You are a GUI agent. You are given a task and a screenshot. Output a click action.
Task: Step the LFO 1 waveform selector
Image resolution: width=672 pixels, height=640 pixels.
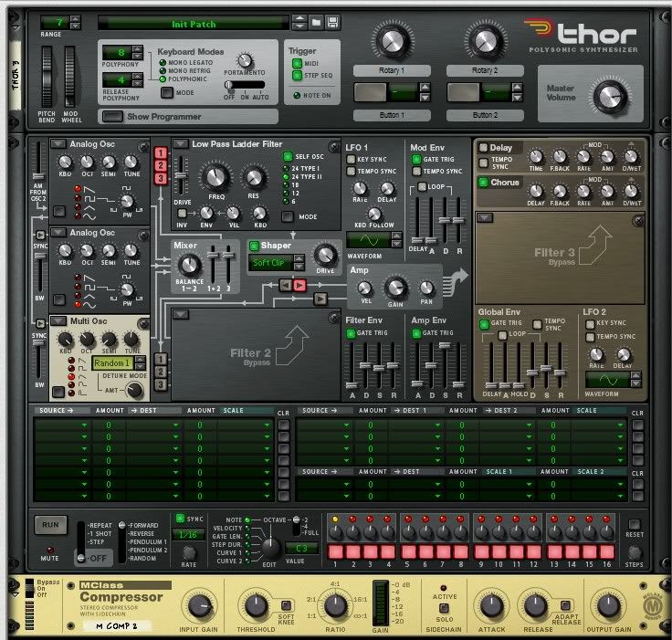(397, 240)
